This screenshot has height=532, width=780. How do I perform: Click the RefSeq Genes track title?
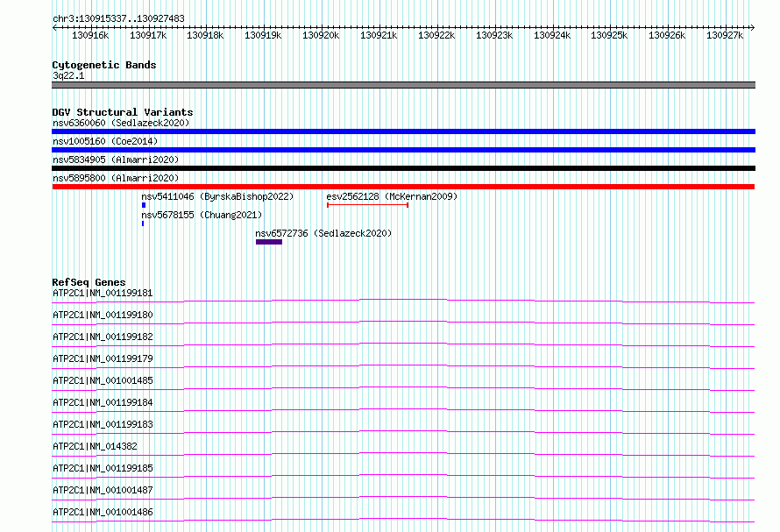pyautogui.click(x=89, y=282)
